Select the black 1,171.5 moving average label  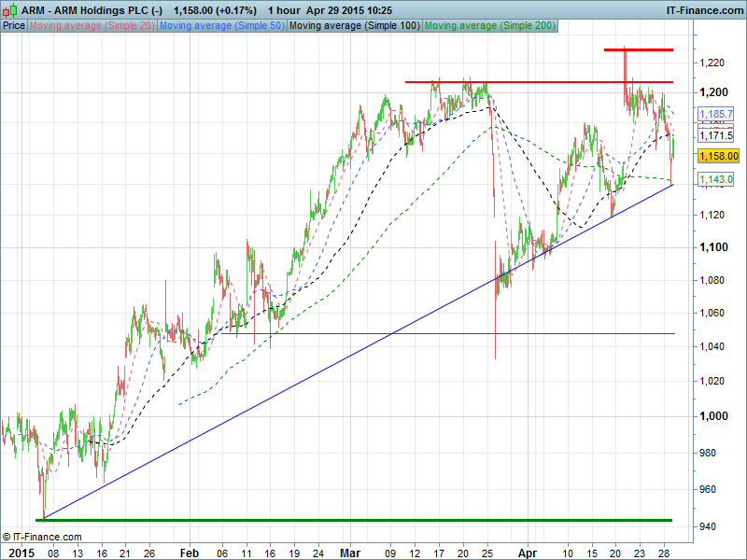(x=716, y=135)
